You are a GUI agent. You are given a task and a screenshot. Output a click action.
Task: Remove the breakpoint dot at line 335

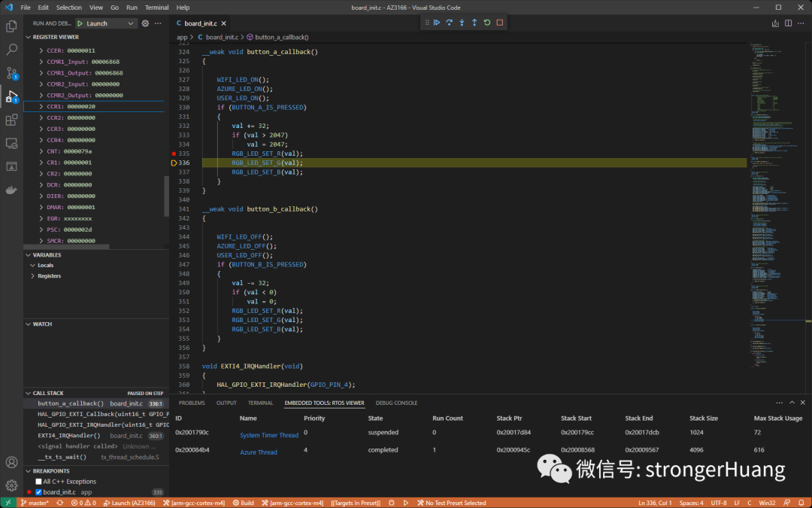(174, 154)
